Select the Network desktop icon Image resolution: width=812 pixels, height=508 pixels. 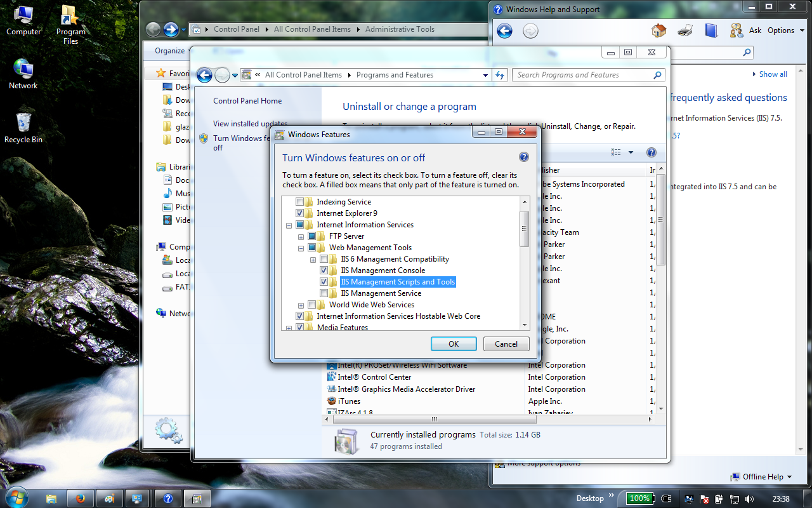pos(23,74)
